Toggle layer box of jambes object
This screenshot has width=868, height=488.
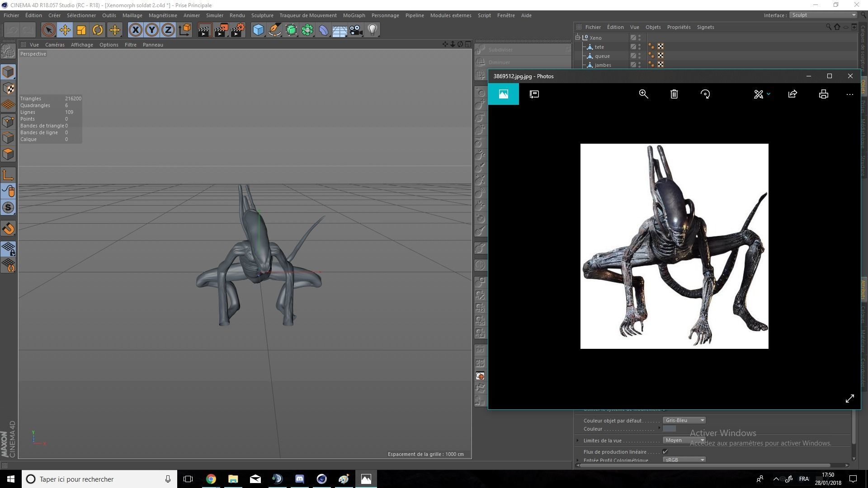click(x=633, y=65)
